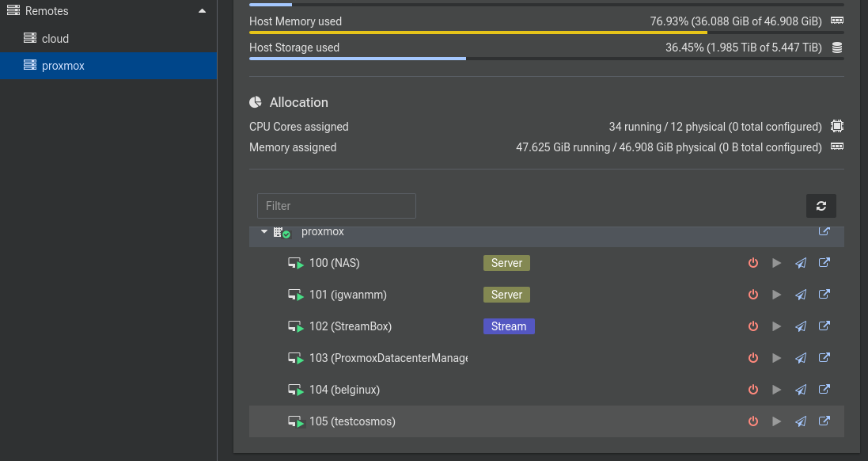This screenshot has width=868, height=461.
Task: Open VM 102 (StreamBox) external link
Action: pyautogui.click(x=824, y=326)
